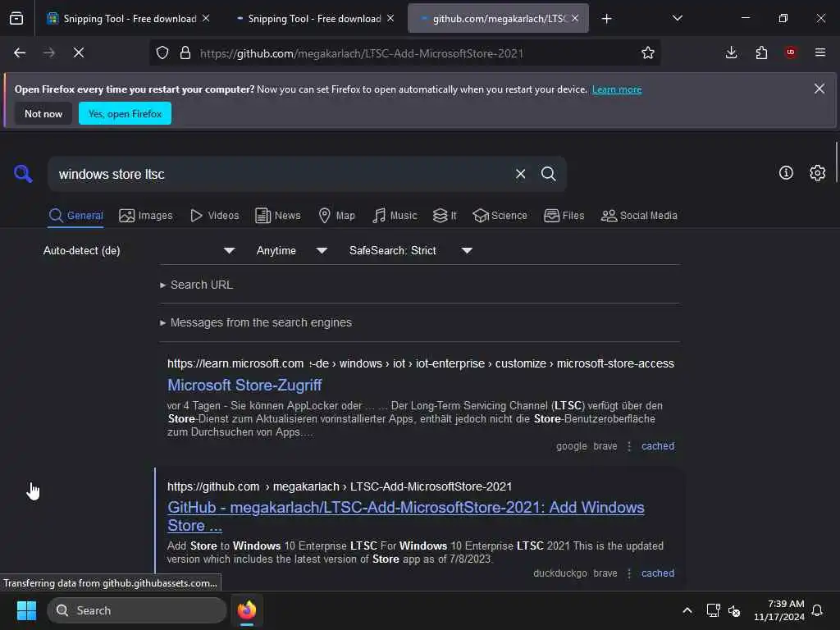Open Anytime time range dropdown
The image size is (840, 630).
coord(291,251)
